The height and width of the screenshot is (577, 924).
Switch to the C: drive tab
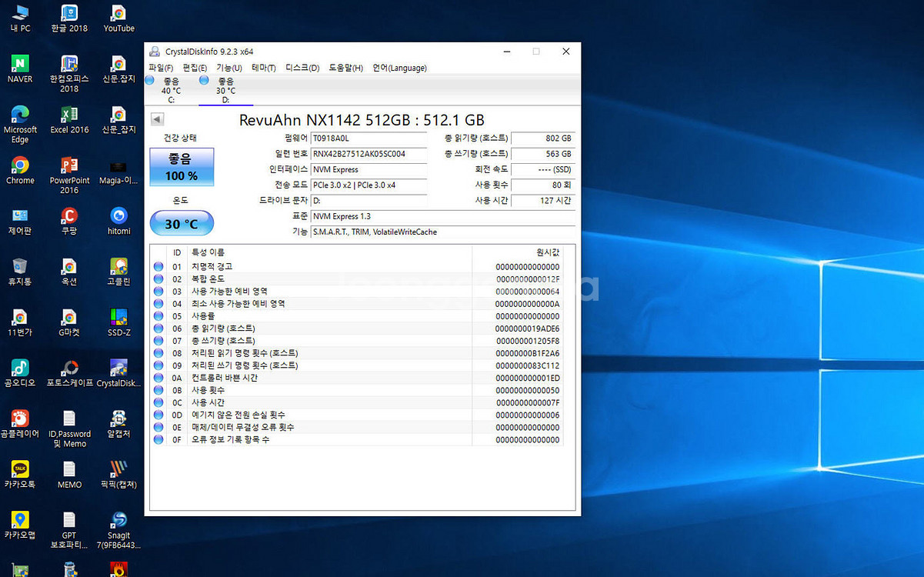[x=171, y=90]
